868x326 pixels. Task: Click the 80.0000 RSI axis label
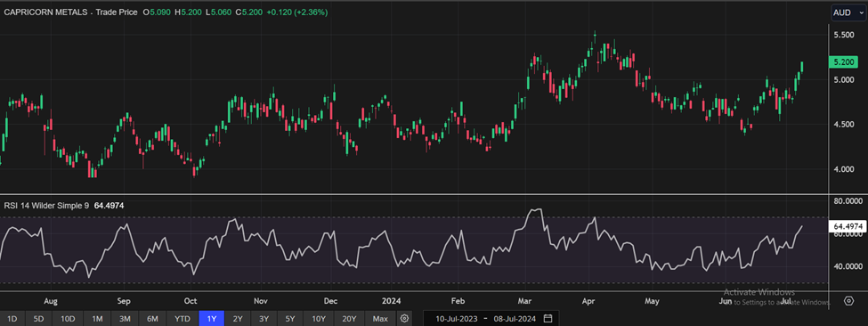848,201
